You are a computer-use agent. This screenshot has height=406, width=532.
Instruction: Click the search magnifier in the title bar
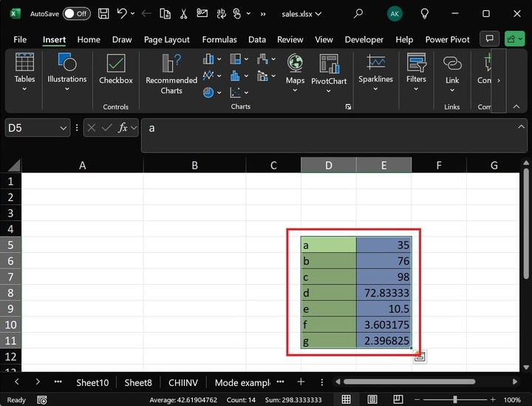click(358, 13)
